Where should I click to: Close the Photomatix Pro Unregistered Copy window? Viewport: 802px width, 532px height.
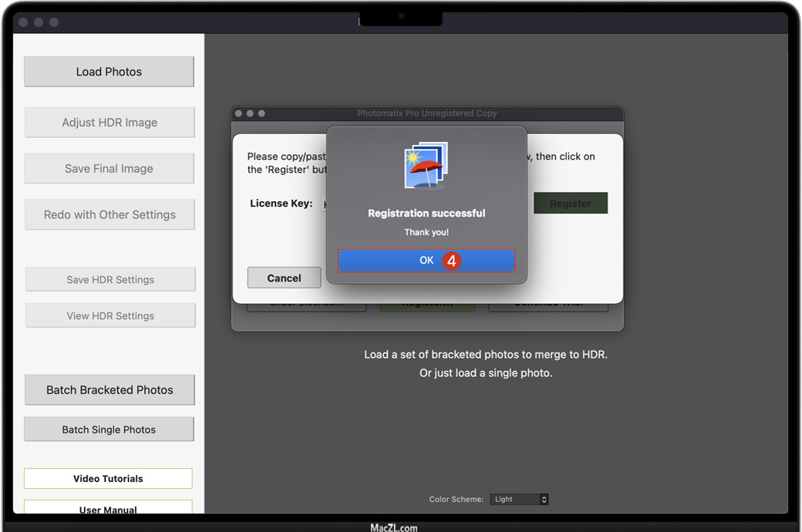[238, 113]
